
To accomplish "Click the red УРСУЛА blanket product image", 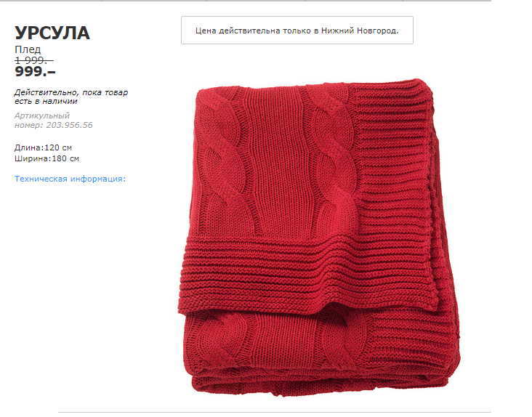I will (319, 238).
